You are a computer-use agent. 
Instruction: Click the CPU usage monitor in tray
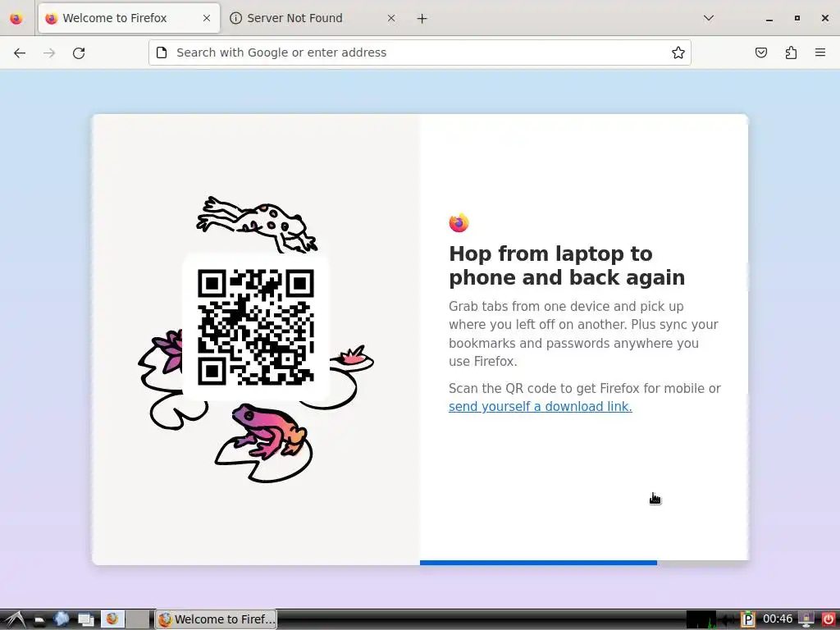point(701,619)
